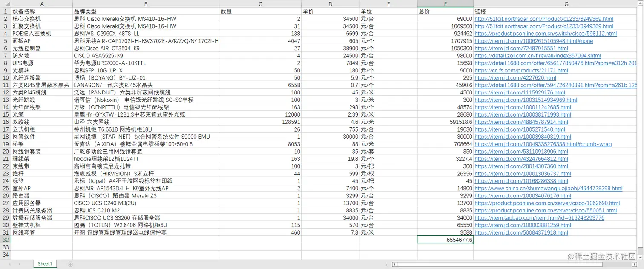
Task: Switch to the Sheet1 tab
Action: 45,264
